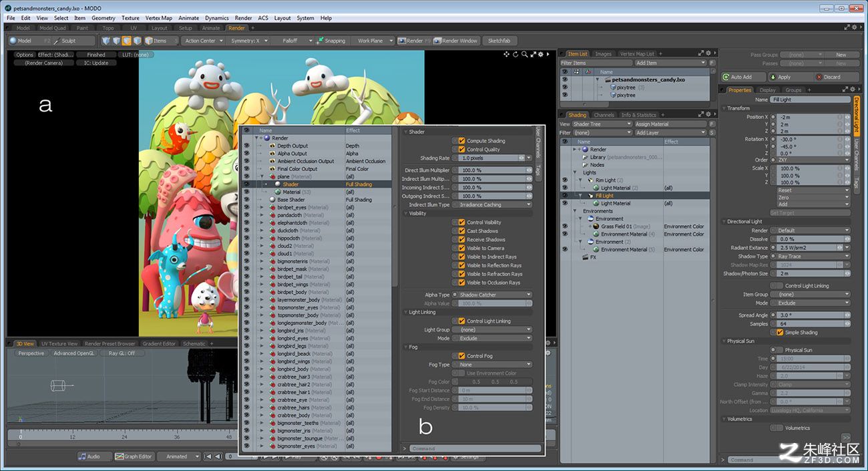Click the Direct Illum Multiplier percentage slider
Image resolution: width=868 pixels, height=471 pixels.
pos(495,170)
